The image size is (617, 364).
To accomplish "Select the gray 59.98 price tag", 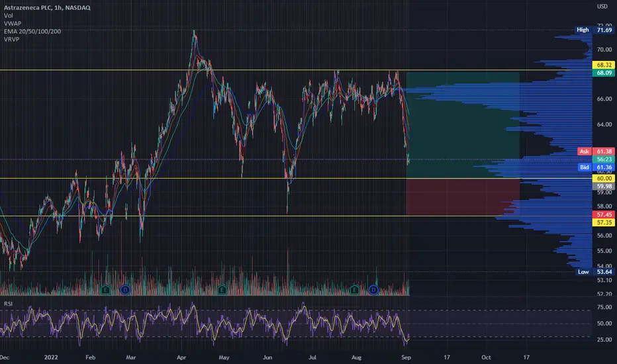I will click(x=604, y=186).
